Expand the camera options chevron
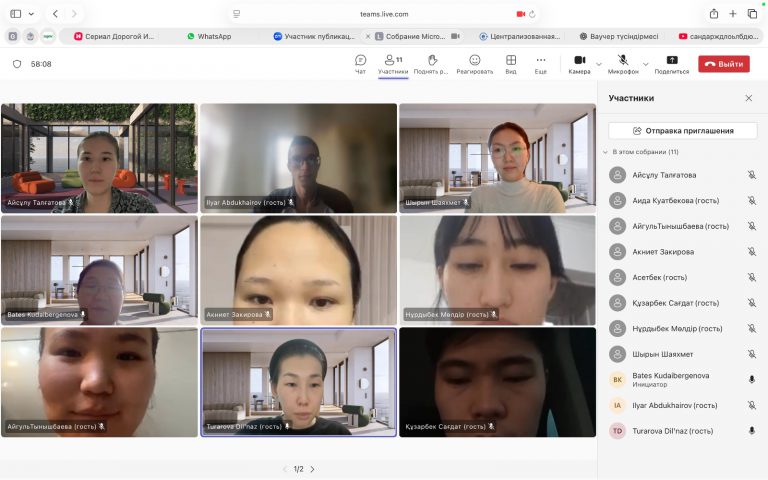Viewport: 768px width, 480px height. click(x=599, y=64)
